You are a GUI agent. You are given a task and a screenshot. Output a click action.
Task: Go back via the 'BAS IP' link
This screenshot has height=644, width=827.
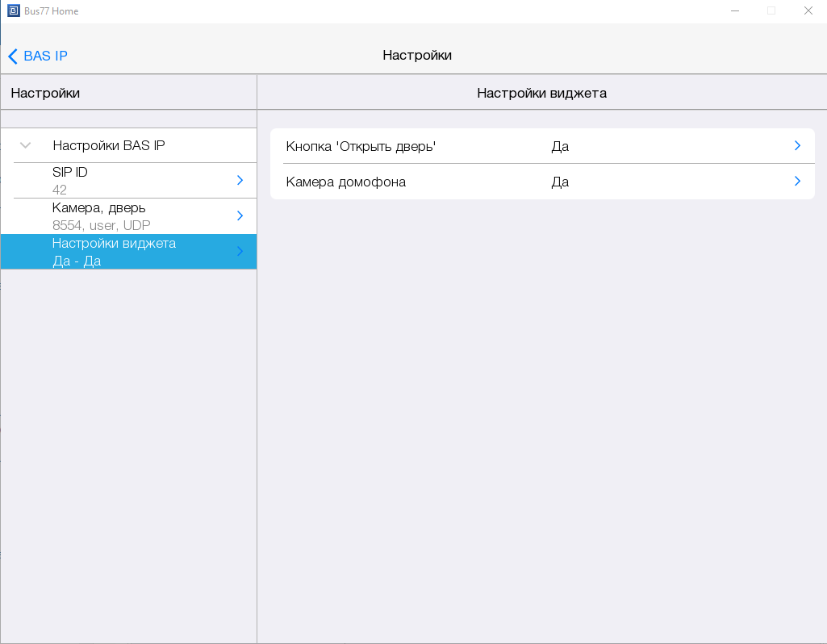pyautogui.click(x=45, y=56)
